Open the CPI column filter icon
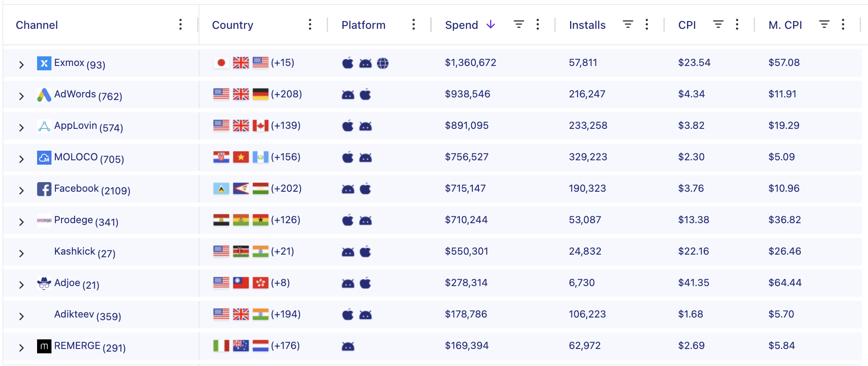This screenshot has width=868, height=366. [718, 24]
